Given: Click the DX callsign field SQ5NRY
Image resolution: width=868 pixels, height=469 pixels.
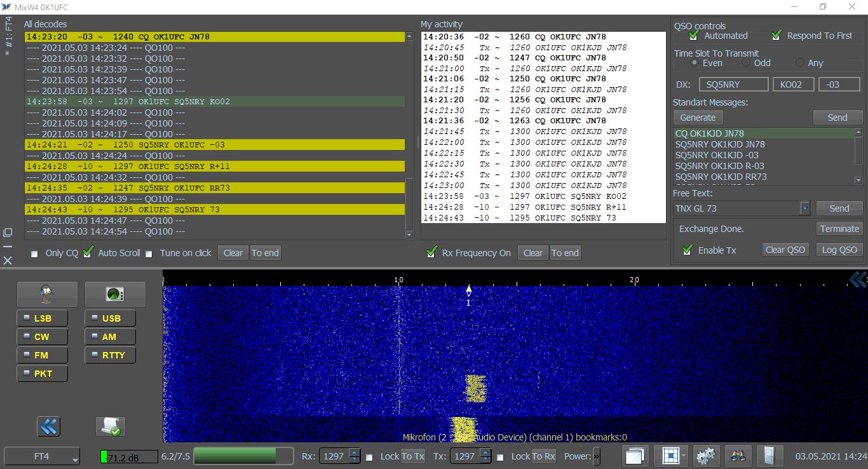Looking at the screenshot, I should click(733, 85).
